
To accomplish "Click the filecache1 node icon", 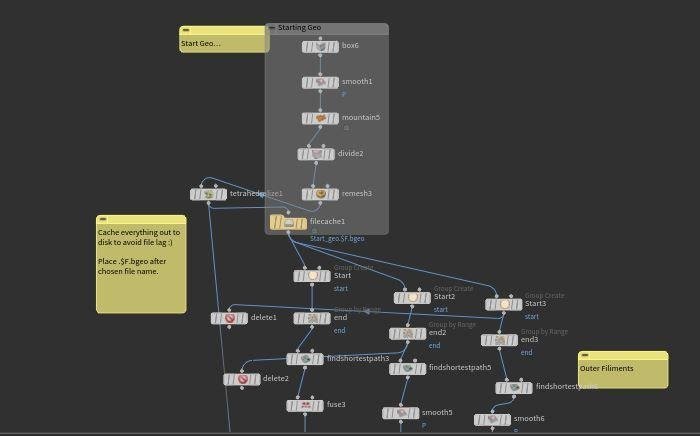I will pos(289,222).
